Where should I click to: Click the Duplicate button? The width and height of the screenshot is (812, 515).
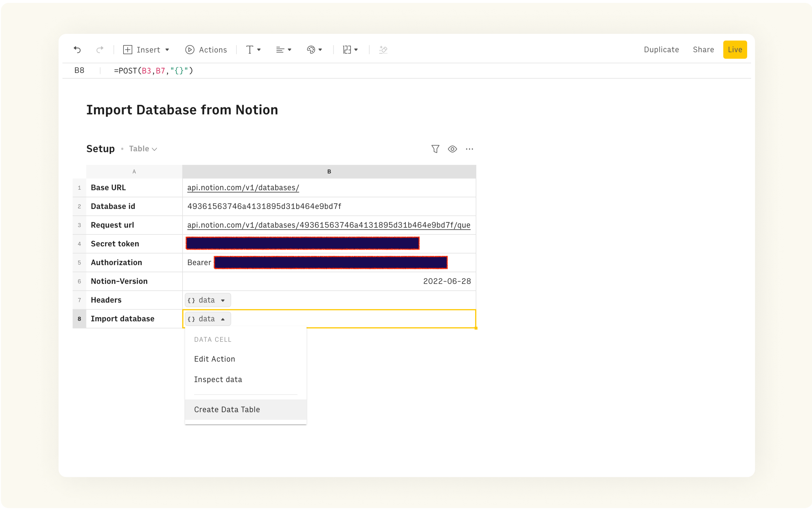pyautogui.click(x=661, y=50)
